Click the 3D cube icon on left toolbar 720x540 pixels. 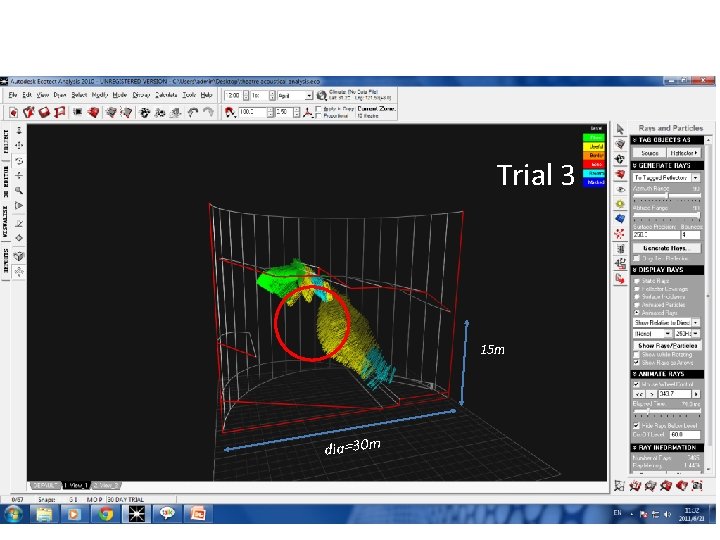(x=19, y=256)
